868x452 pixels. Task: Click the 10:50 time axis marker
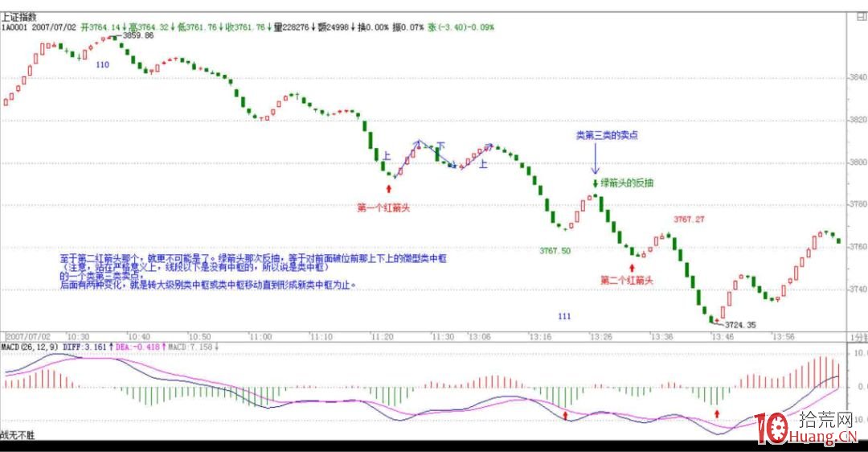coord(200,337)
